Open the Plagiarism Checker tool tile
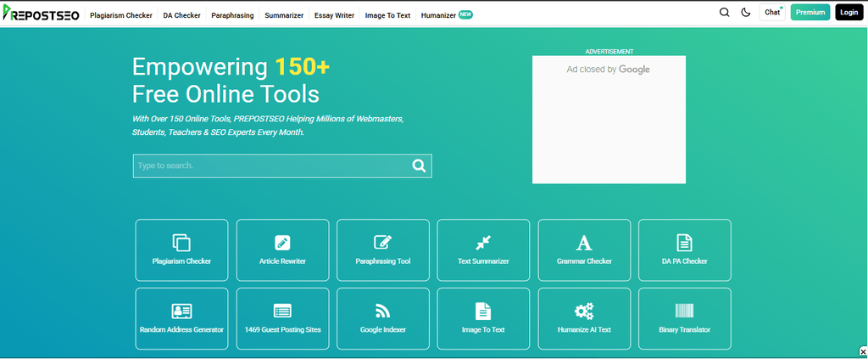Screen dimensions: 868x359 pos(181,250)
